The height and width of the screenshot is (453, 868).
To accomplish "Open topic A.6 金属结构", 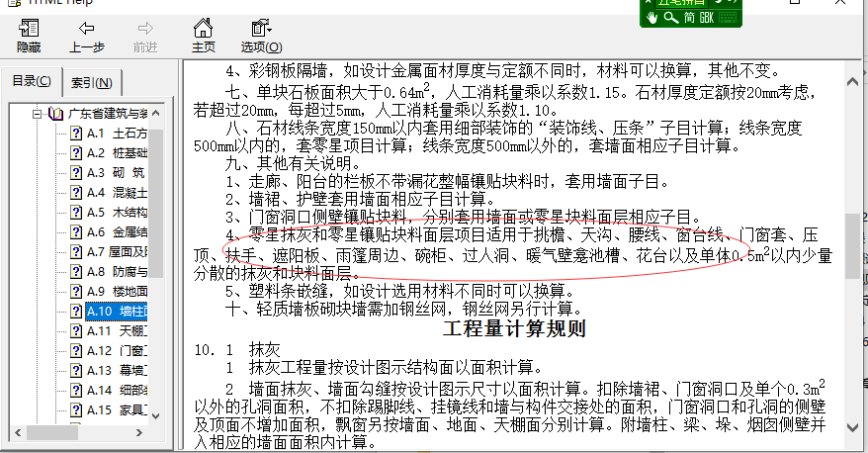I will 117,232.
